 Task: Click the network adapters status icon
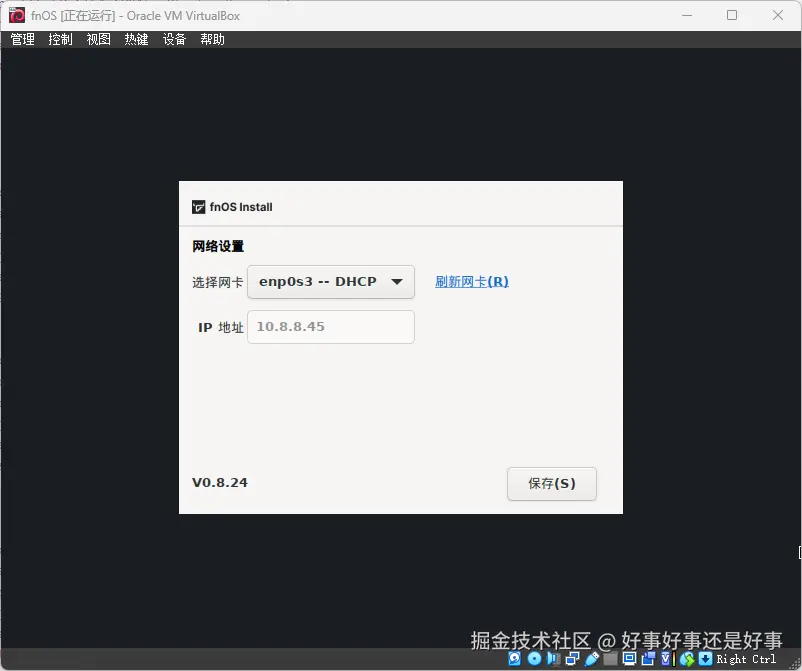[572, 659]
